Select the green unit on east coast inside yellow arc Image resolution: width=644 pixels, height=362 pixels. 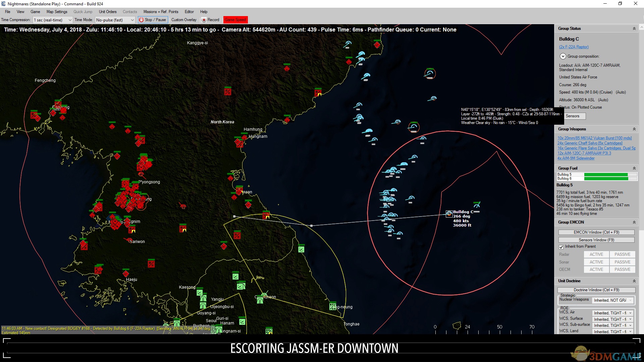coord(301,249)
